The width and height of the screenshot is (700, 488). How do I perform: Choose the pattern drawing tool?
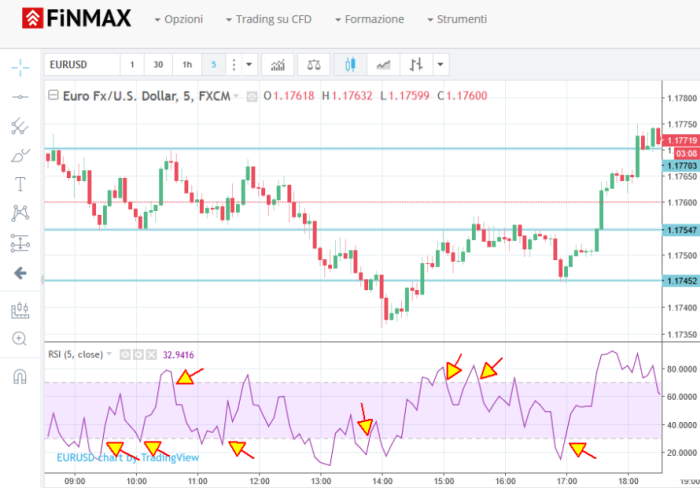click(x=20, y=213)
